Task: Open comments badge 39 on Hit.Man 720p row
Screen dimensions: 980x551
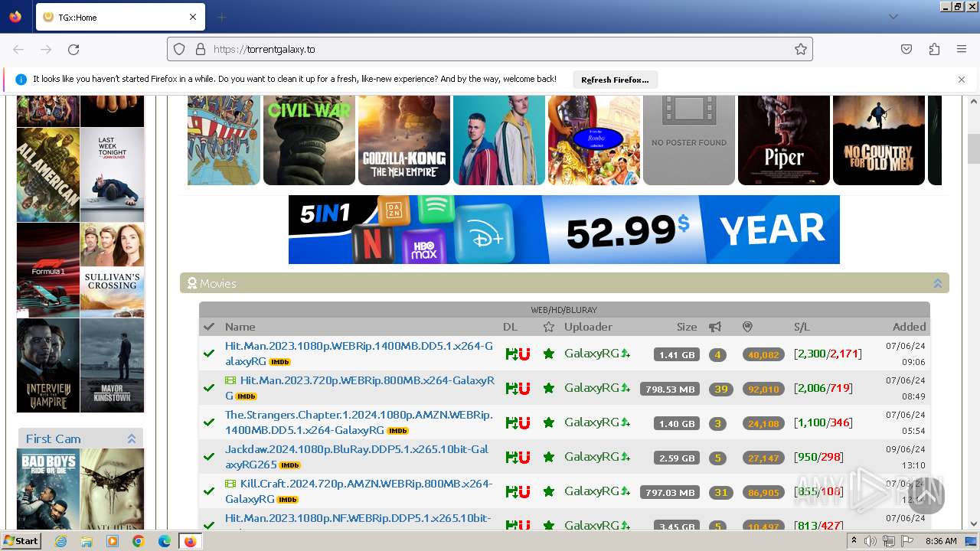Action: [x=720, y=389]
